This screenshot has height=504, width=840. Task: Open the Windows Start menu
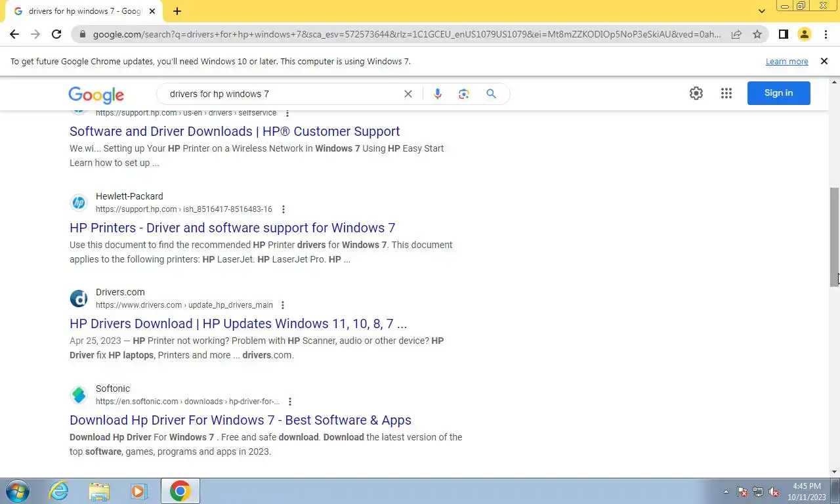tap(16, 491)
